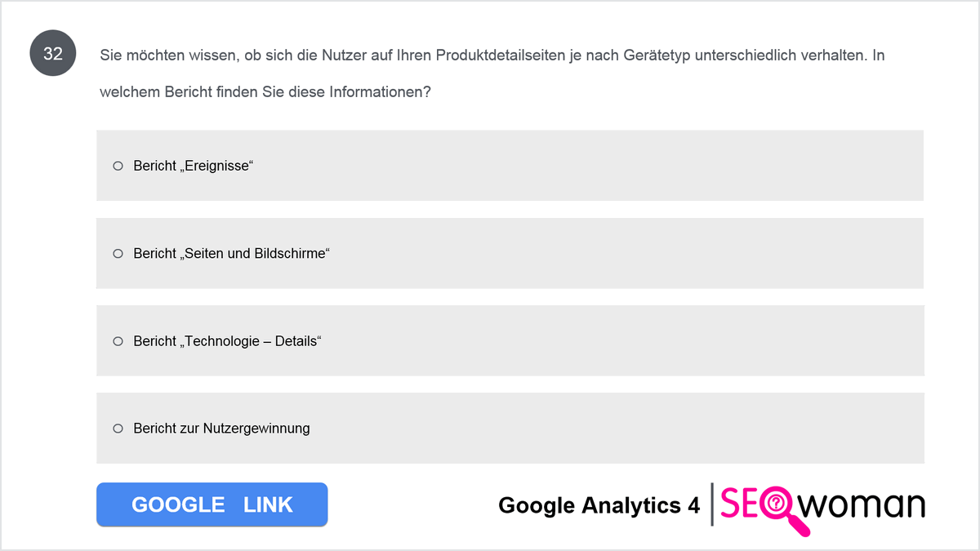Click the Bericht „Ereignisse“ answer label
The image size is (980, 551).
(x=194, y=166)
